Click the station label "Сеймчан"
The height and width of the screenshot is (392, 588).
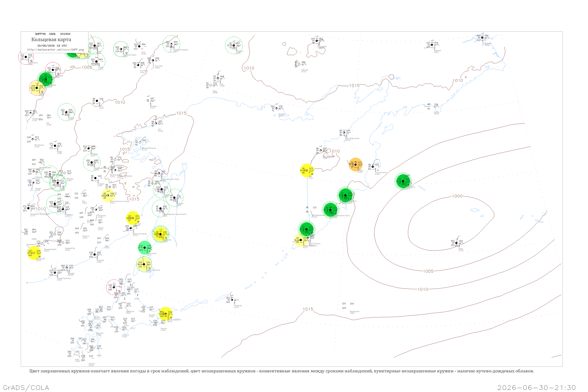pos(305,70)
